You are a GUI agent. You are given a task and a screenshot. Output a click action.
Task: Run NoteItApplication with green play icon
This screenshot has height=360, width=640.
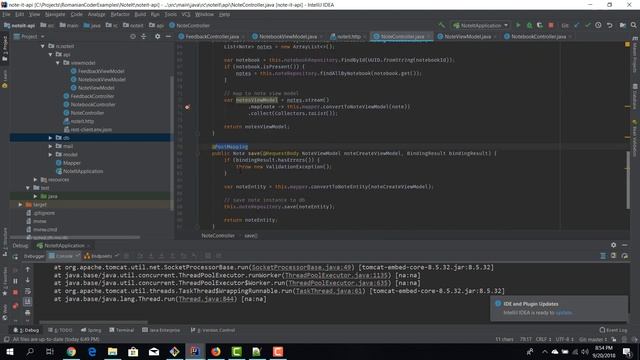pos(518,25)
